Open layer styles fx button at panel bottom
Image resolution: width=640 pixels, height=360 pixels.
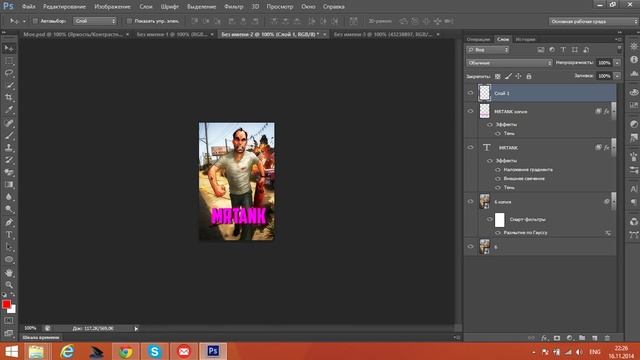pyautogui.click(x=544, y=338)
